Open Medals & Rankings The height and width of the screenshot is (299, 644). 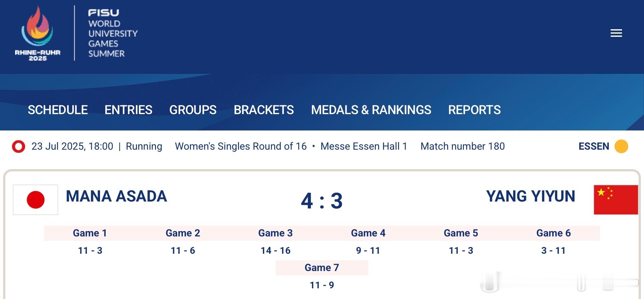tap(371, 110)
